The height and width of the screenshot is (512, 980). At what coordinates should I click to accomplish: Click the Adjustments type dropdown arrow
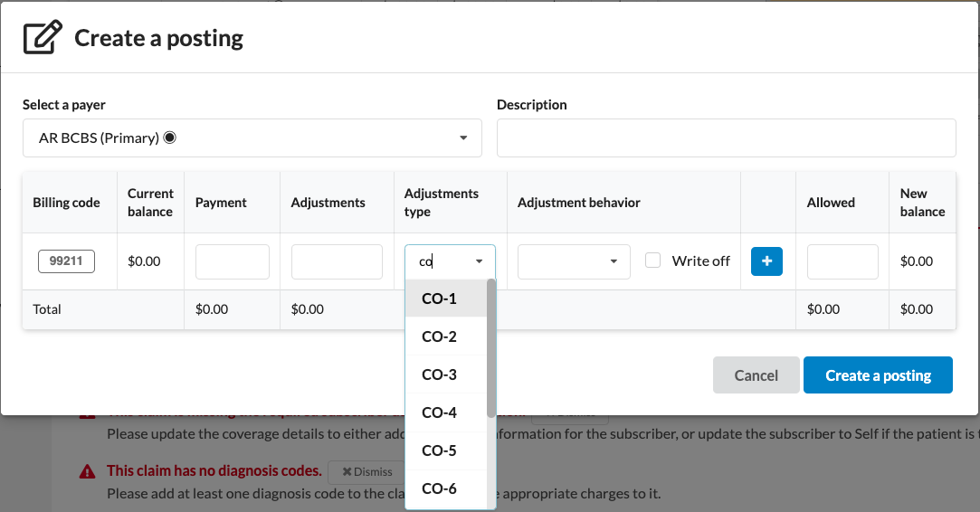[479, 262]
